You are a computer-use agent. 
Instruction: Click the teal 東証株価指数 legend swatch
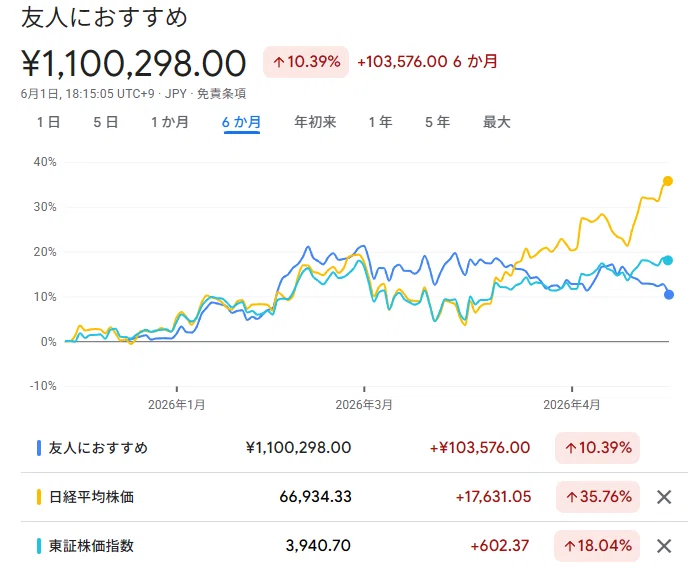39,546
